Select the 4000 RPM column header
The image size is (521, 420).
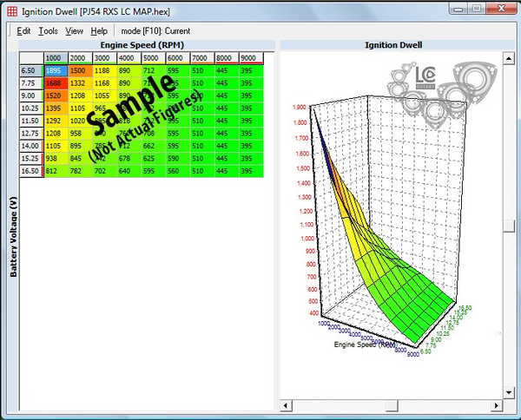pos(129,58)
